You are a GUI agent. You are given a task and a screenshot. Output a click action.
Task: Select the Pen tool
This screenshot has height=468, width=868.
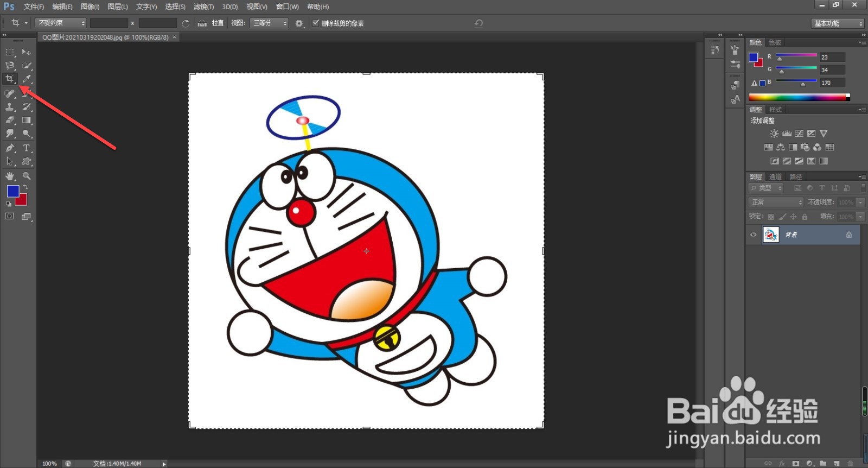point(10,148)
